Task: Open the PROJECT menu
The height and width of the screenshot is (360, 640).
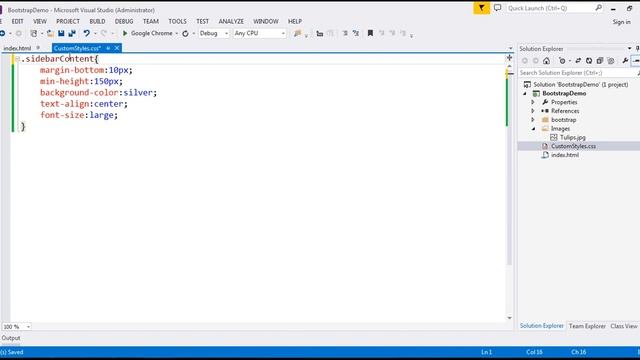Action: pyautogui.click(x=68, y=21)
